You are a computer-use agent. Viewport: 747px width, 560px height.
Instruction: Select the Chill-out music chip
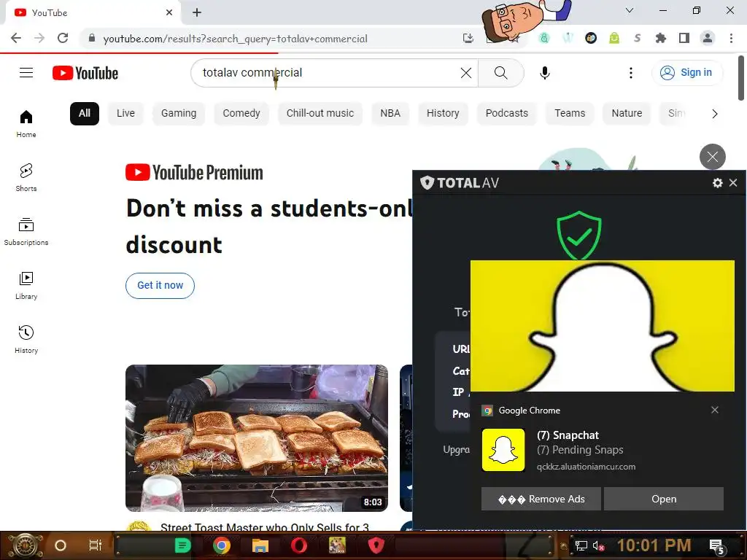320,113
